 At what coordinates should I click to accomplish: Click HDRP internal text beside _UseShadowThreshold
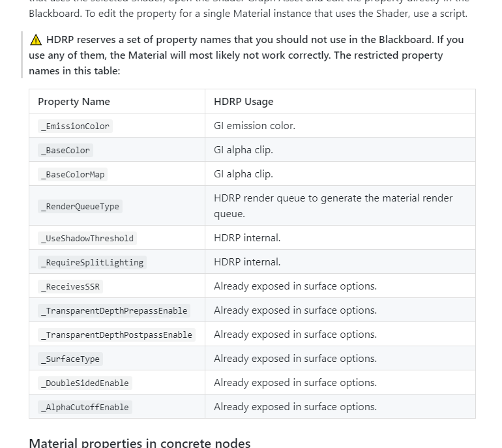(x=247, y=237)
